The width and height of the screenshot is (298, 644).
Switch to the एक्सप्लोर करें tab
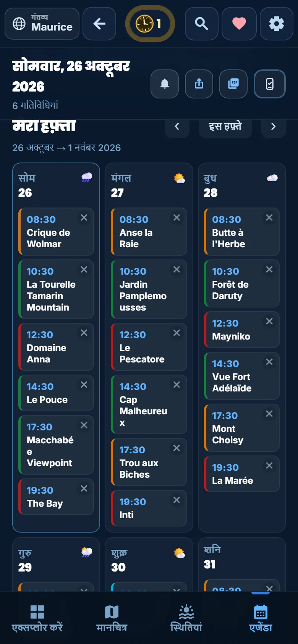37,618
